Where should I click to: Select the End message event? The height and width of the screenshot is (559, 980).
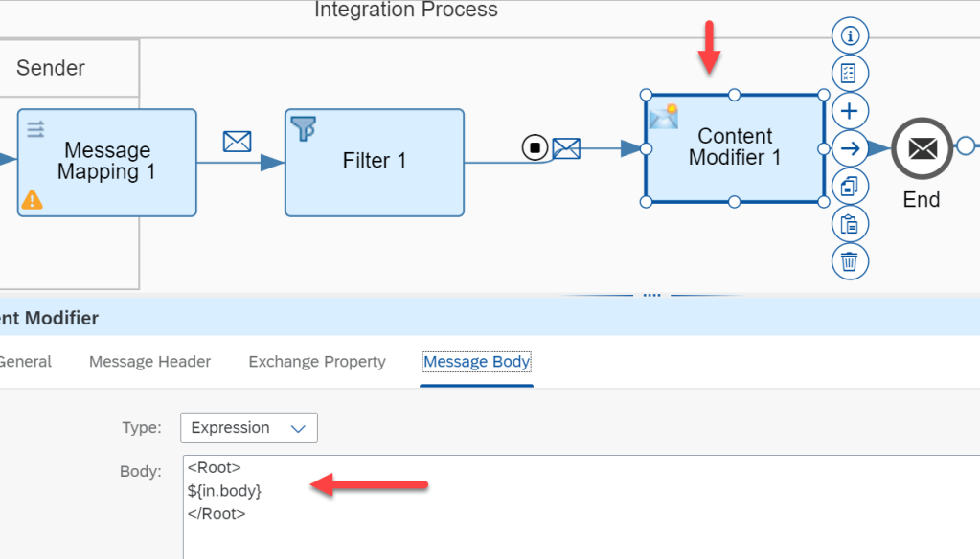coord(922,148)
